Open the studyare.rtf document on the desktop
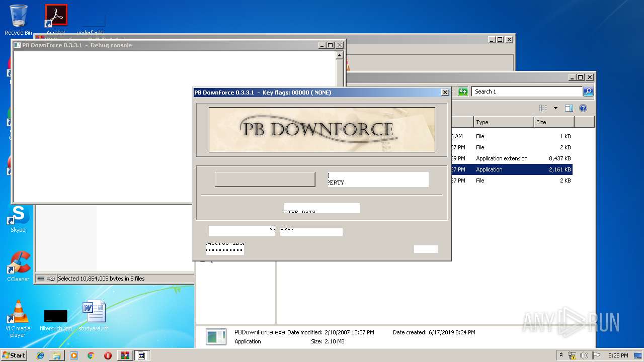The width and height of the screenshot is (644, 362). [x=94, y=316]
